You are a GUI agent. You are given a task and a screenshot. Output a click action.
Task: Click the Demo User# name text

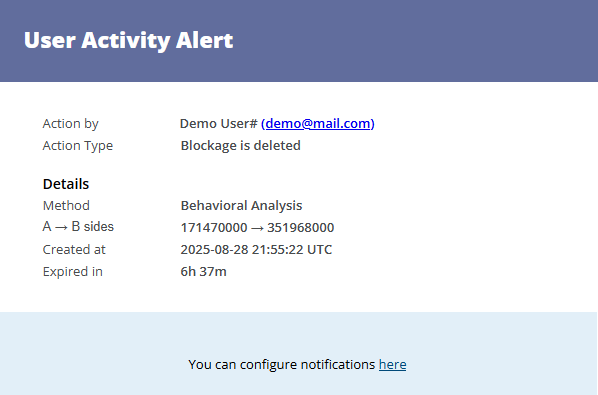click(219, 124)
